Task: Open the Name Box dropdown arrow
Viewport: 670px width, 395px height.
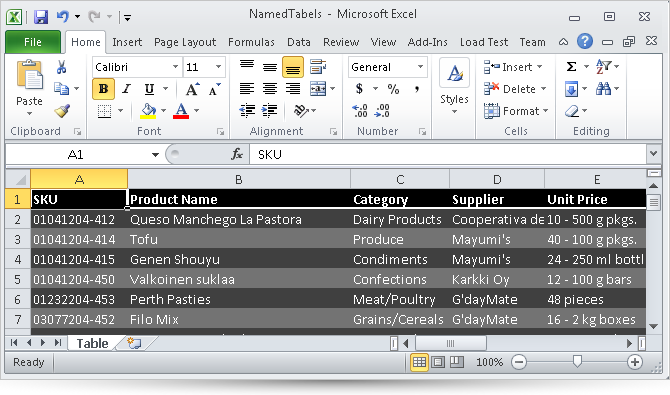Action: tap(155, 154)
